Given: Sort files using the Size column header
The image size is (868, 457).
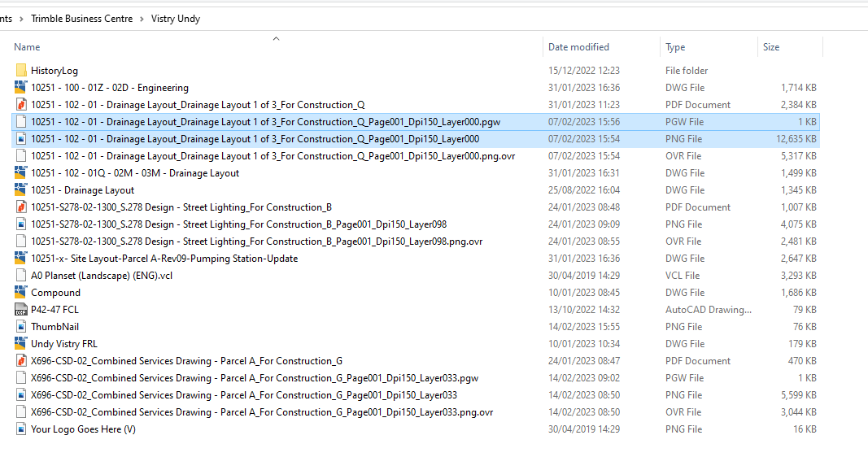Looking at the screenshot, I should 771,47.
